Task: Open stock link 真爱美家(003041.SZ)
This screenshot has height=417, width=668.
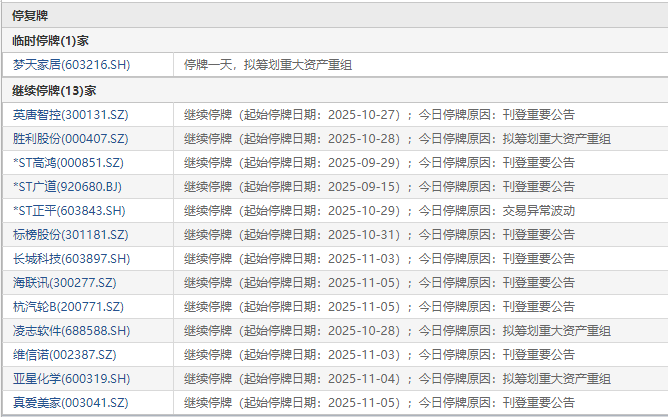Action: (x=70, y=403)
